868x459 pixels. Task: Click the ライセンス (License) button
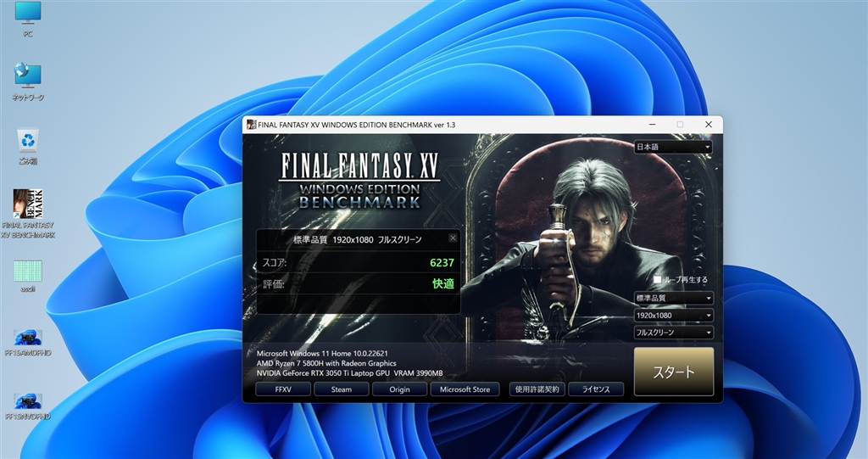[596, 389]
